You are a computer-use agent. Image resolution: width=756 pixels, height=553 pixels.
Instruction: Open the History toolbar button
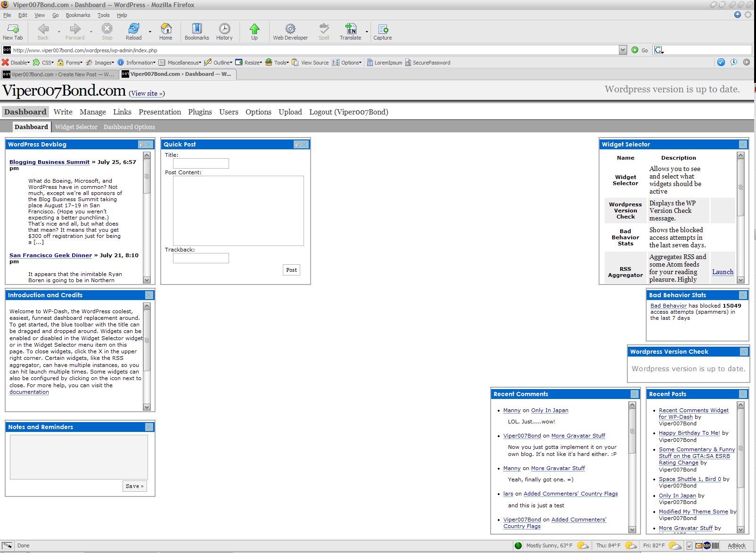pyautogui.click(x=224, y=32)
